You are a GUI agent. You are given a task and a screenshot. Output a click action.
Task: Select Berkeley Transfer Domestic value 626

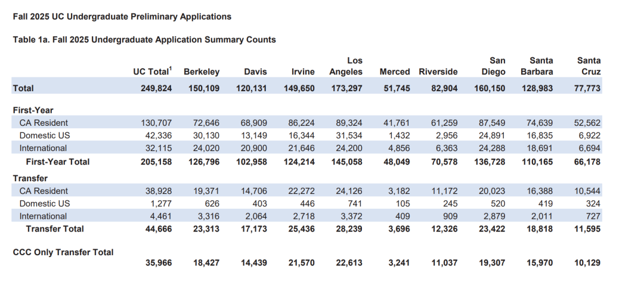[212, 203]
